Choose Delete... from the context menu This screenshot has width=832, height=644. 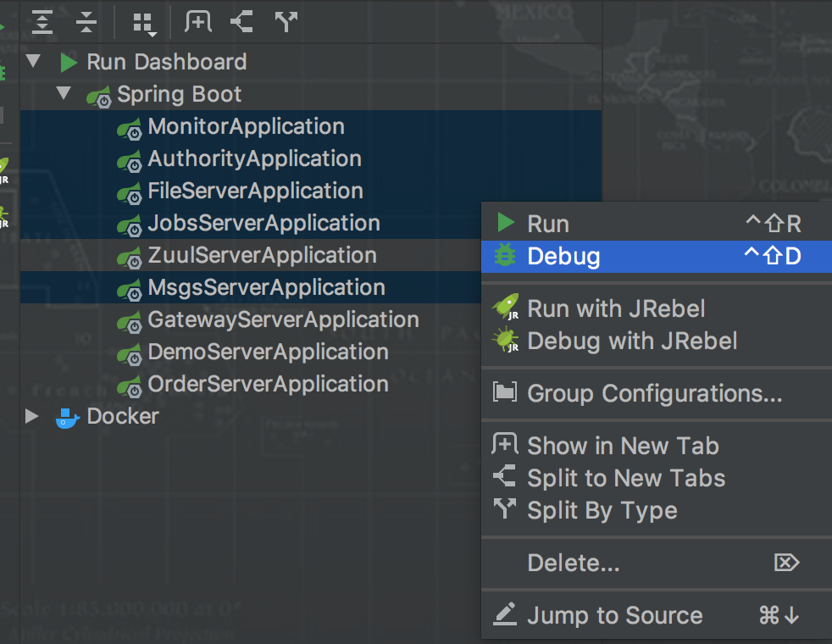click(657, 563)
